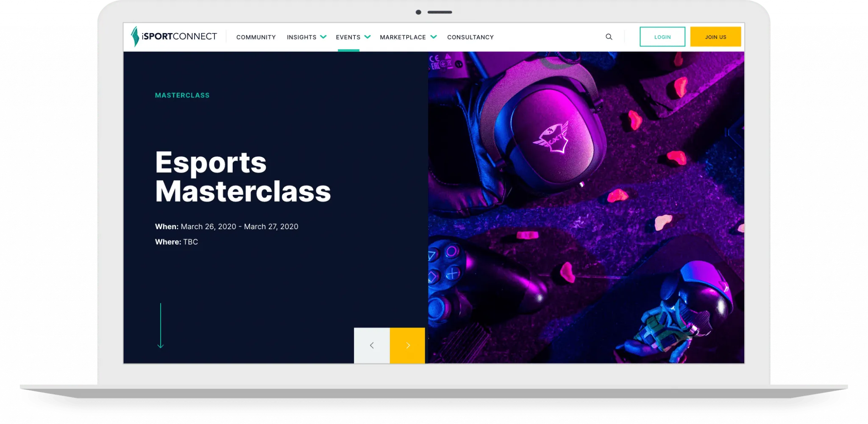
Task: Expand the Events dropdown chevron
Action: tap(367, 37)
